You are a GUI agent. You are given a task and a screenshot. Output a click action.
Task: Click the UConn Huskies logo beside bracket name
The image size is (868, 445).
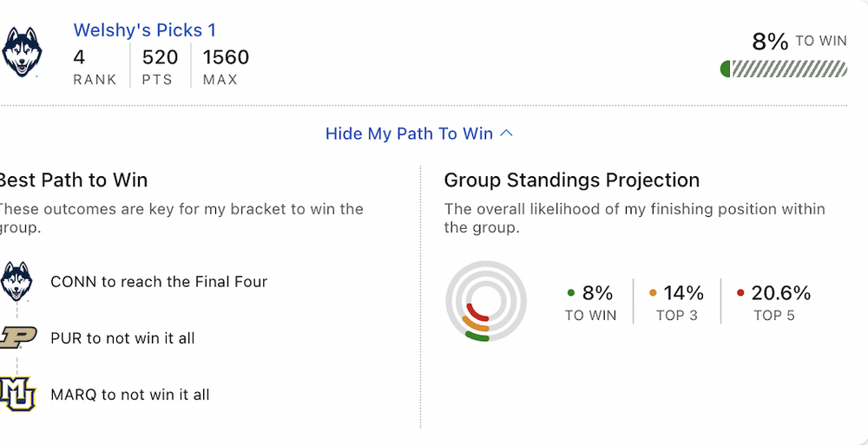(x=22, y=52)
